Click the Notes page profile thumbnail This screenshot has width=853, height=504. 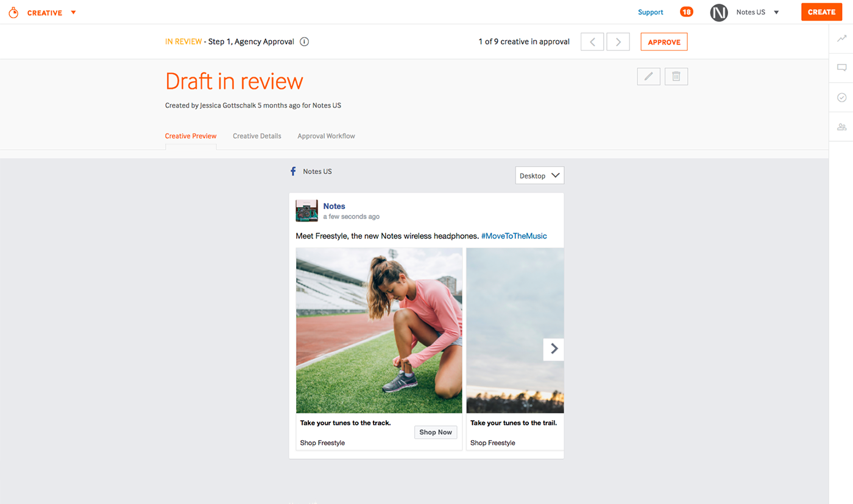[x=306, y=211]
